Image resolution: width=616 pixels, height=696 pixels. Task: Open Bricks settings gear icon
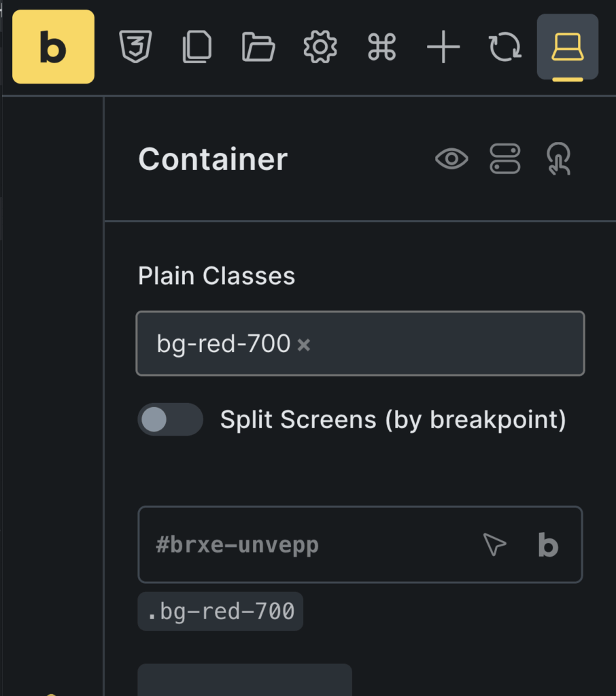pos(320,47)
